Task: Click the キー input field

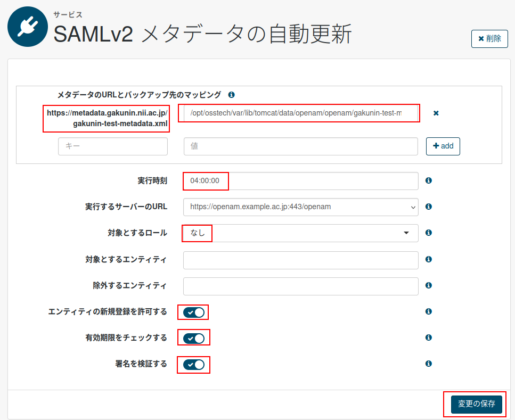Action: click(x=112, y=146)
